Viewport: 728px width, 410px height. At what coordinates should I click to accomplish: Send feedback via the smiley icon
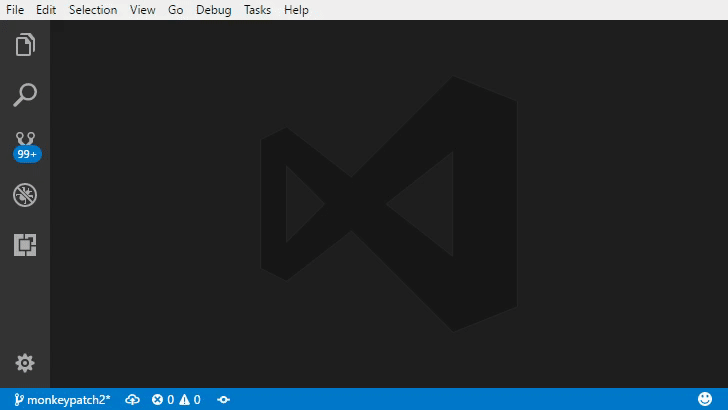click(x=705, y=399)
